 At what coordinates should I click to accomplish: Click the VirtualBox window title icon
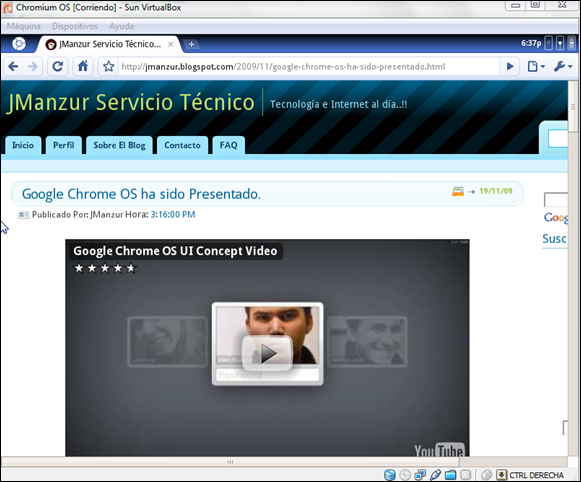point(8,7)
